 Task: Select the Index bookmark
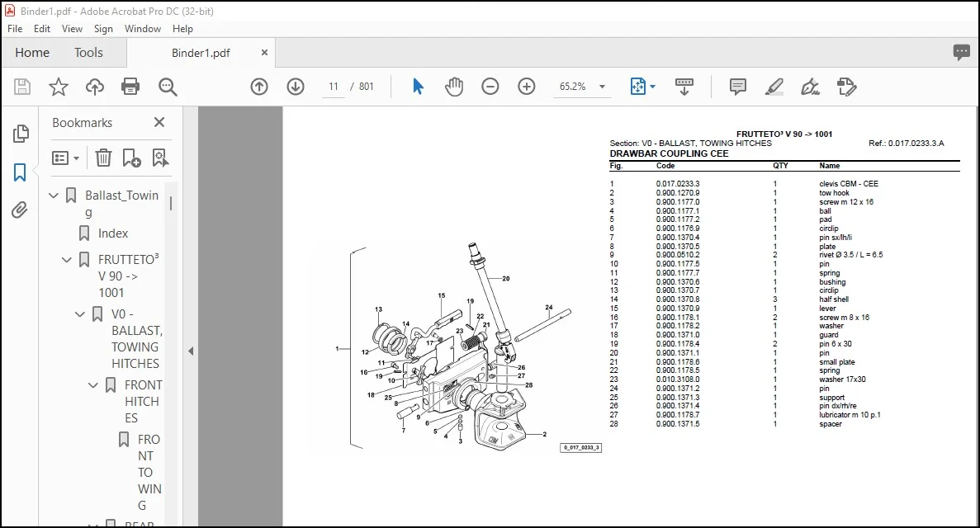[112, 233]
